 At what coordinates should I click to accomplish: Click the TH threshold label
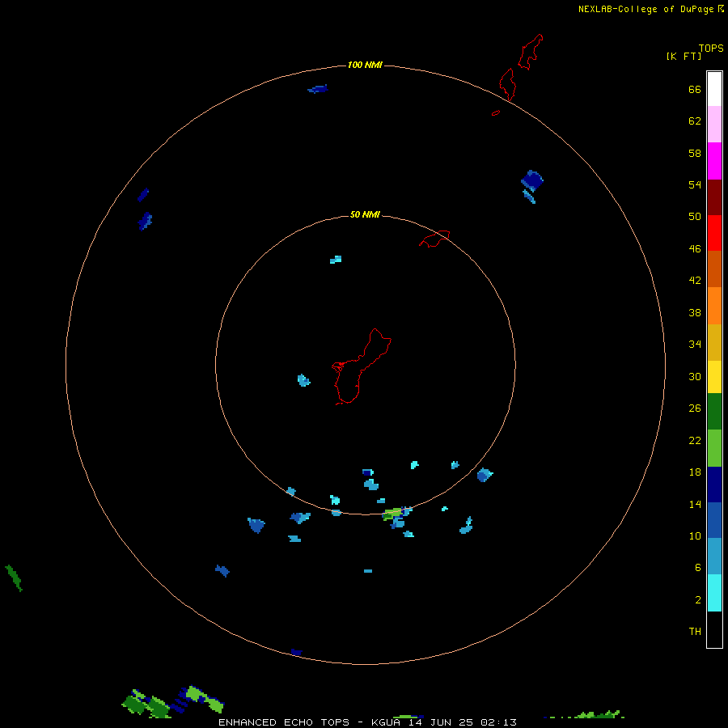695,632
